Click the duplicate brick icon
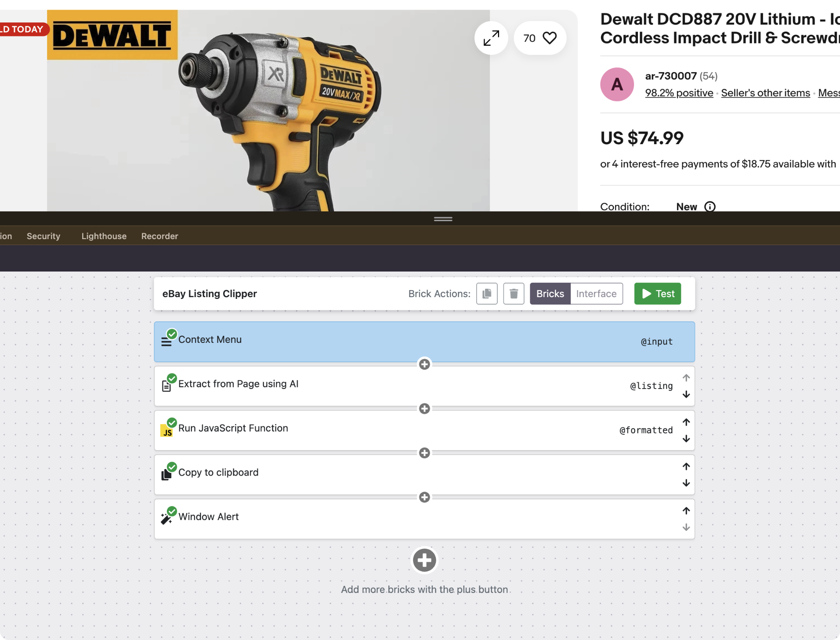Image resolution: width=840 pixels, height=640 pixels. [487, 294]
